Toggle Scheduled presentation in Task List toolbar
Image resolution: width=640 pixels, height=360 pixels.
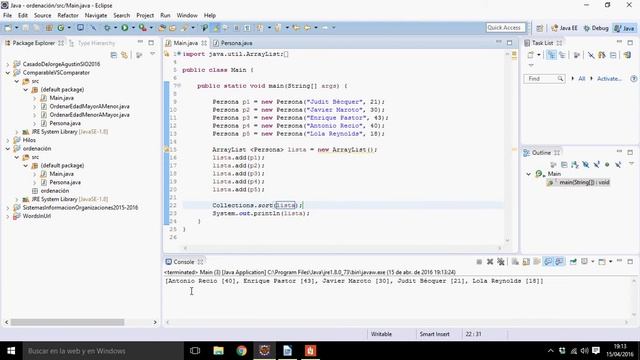562,55
